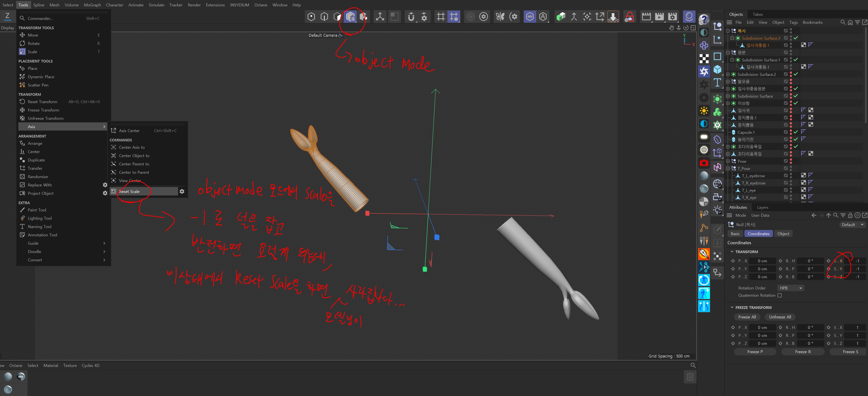Click Scatter Pen tool in menu
868x396 pixels.
[x=38, y=85]
